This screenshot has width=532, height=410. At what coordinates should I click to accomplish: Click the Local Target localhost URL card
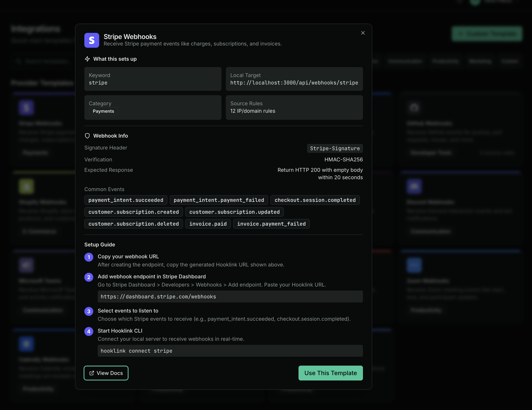294,79
